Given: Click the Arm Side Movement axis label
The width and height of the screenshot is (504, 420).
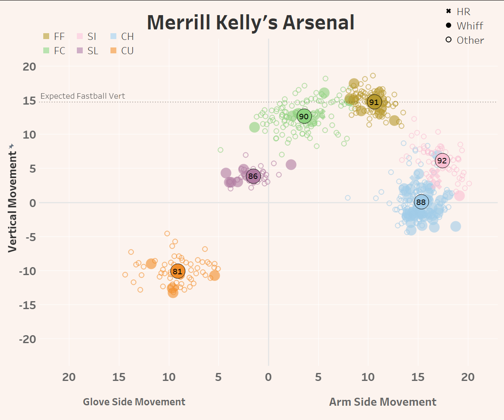Looking at the screenshot, I should click(x=383, y=402).
